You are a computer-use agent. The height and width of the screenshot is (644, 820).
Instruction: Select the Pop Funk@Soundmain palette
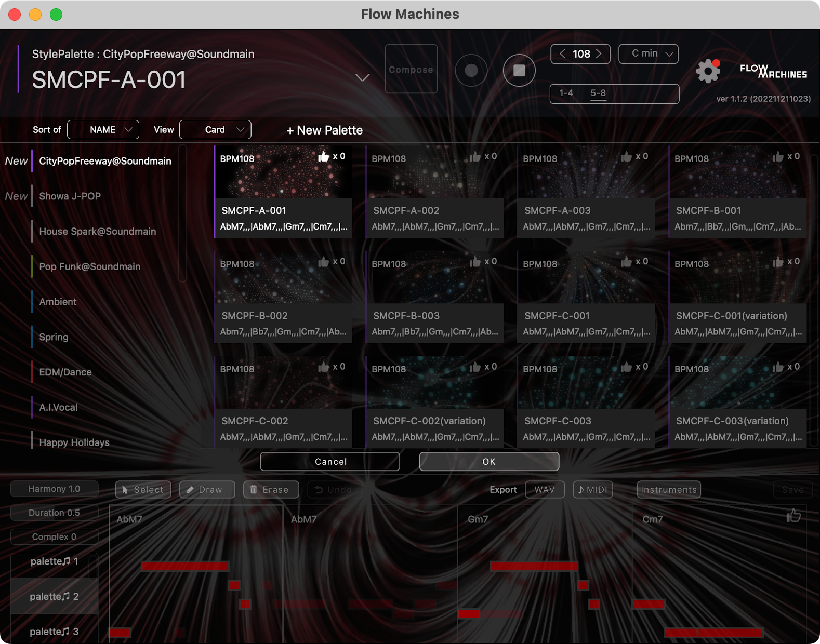89,266
